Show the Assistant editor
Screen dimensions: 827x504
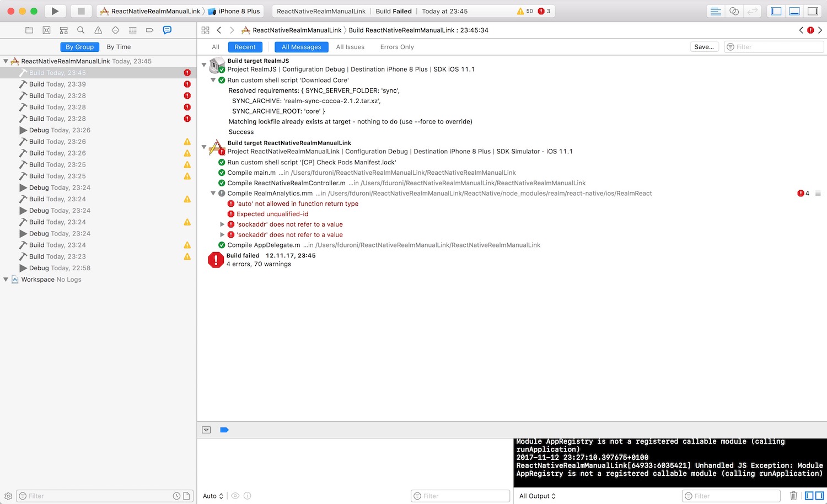(734, 11)
